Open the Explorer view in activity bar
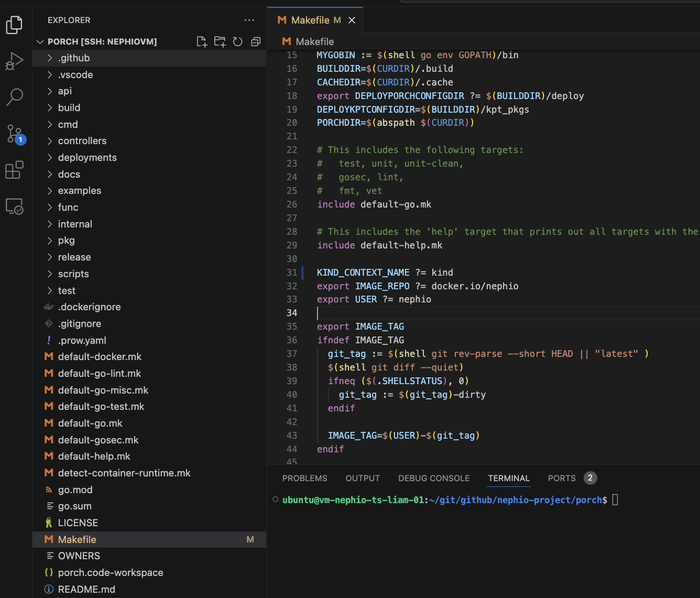Screen dimensions: 700x598 pos(14,25)
